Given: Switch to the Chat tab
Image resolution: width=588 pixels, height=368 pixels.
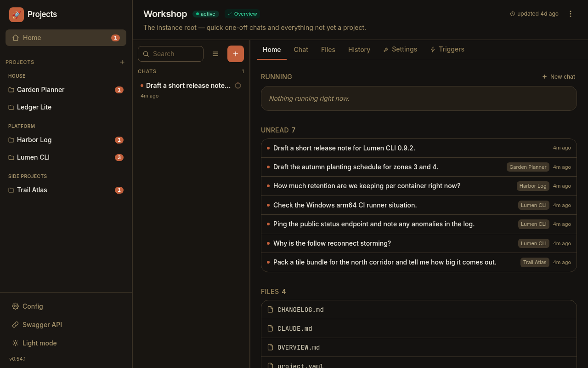Looking at the screenshot, I should (x=301, y=50).
